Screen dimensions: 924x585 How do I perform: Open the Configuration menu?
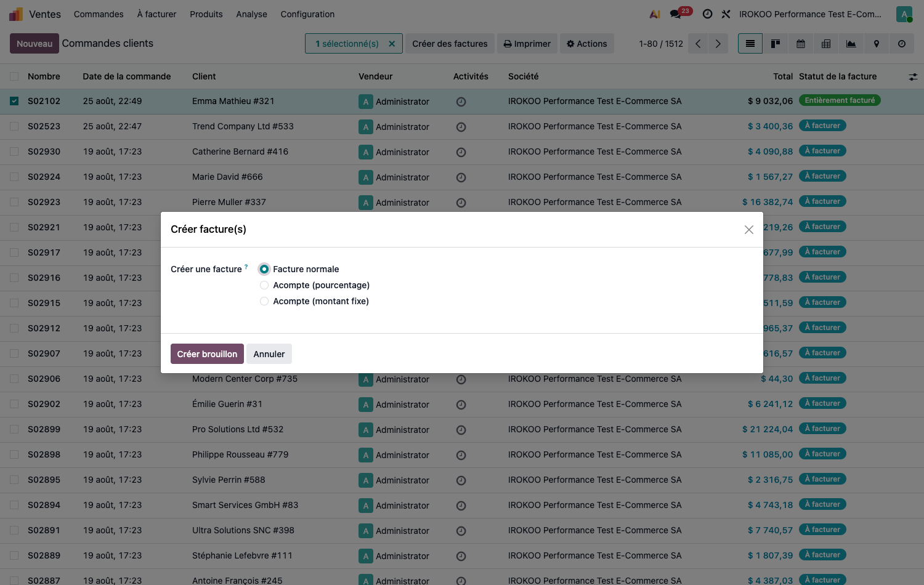click(307, 14)
